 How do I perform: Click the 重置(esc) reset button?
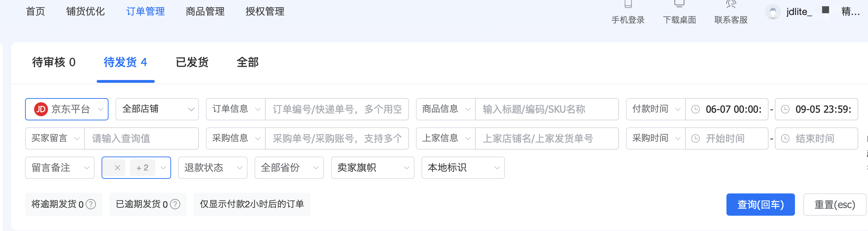click(835, 205)
